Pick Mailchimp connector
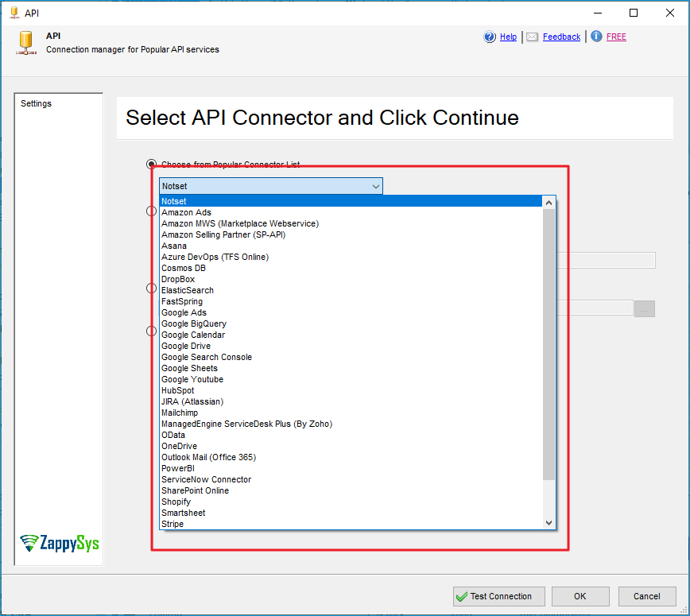Screen dimensions: 690x616 pyautogui.click(x=351, y=413)
